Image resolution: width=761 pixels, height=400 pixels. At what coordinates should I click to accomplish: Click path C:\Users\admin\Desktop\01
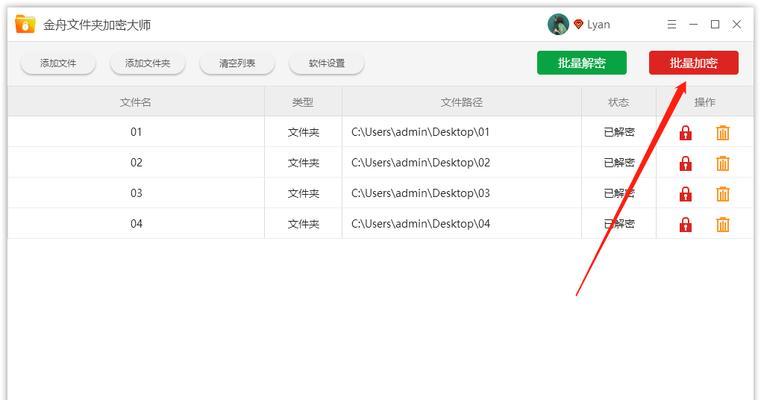tap(420, 132)
